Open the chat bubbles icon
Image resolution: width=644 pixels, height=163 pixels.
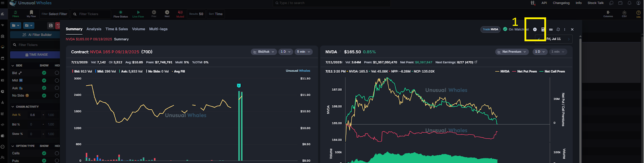pos(611,3)
